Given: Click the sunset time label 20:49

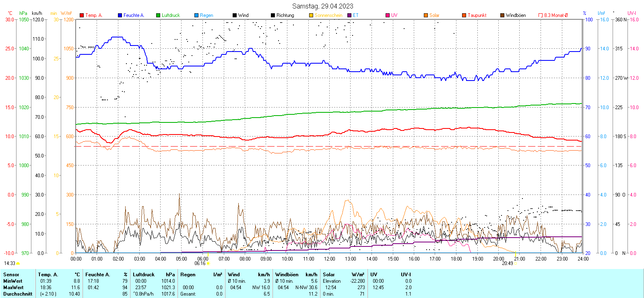Looking at the screenshot, I should [x=507, y=263].
